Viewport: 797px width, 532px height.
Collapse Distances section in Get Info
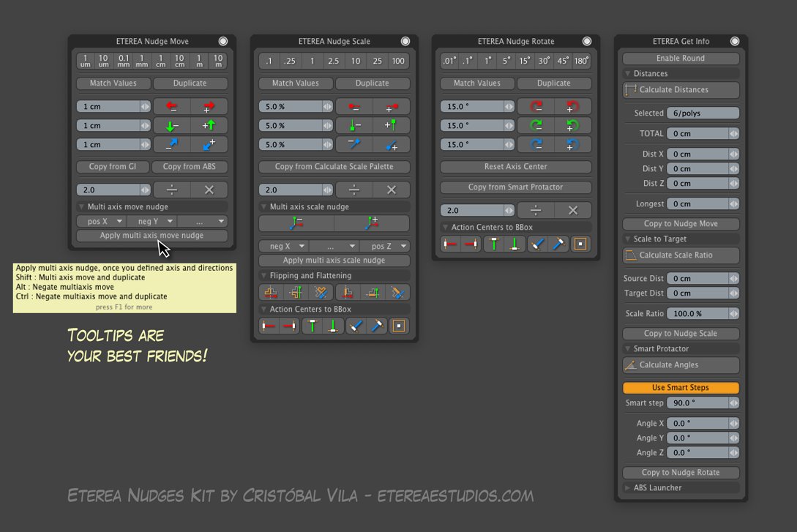coord(628,74)
